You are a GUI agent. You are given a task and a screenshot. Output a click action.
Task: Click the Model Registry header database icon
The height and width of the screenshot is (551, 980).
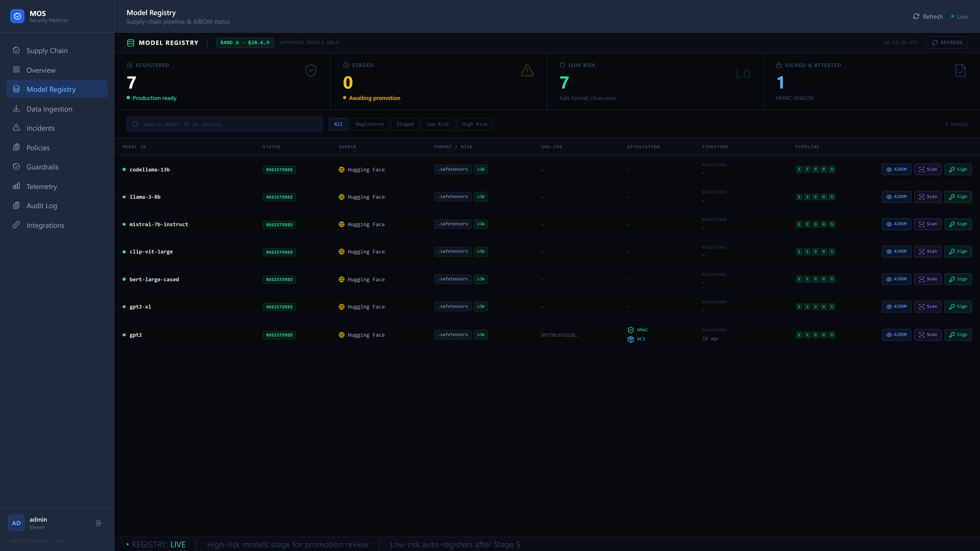click(x=130, y=43)
